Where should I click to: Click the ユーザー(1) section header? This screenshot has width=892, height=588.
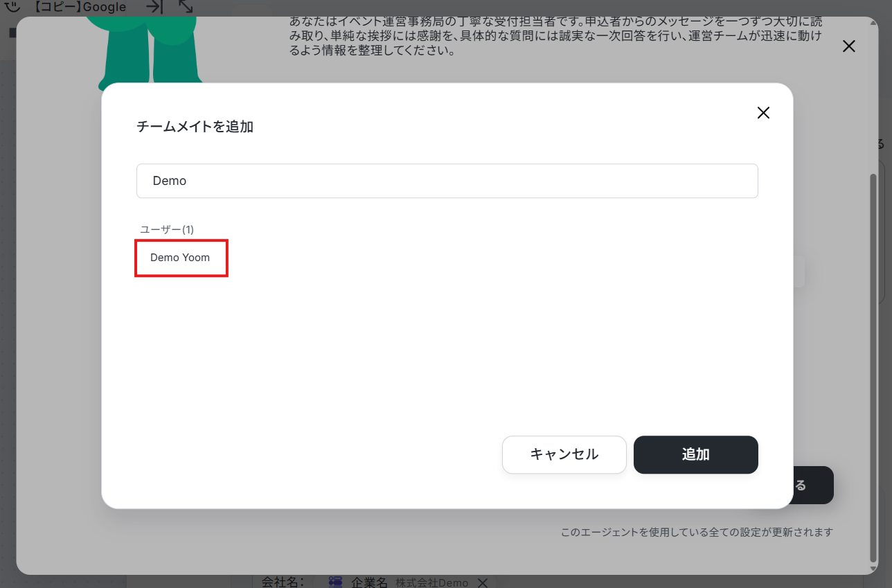[167, 229]
